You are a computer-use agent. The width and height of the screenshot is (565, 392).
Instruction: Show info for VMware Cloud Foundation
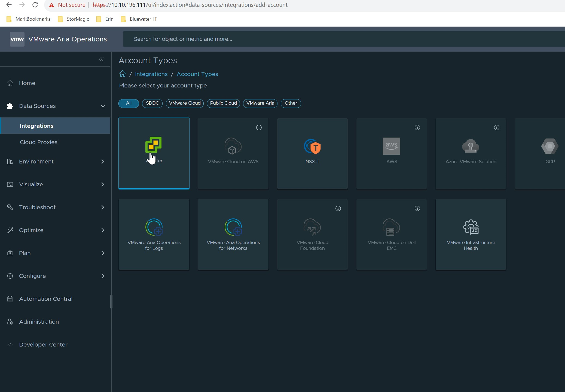tap(338, 208)
